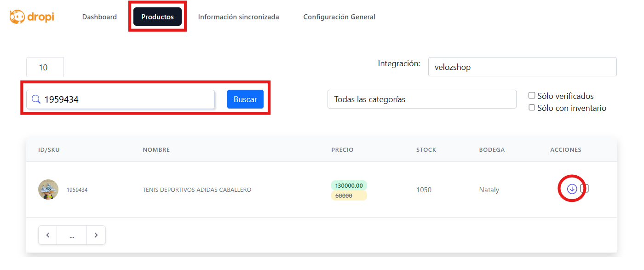This screenshot has height=270, width=644.
Task: Click the import product download arrow icon
Action: (x=572, y=189)
